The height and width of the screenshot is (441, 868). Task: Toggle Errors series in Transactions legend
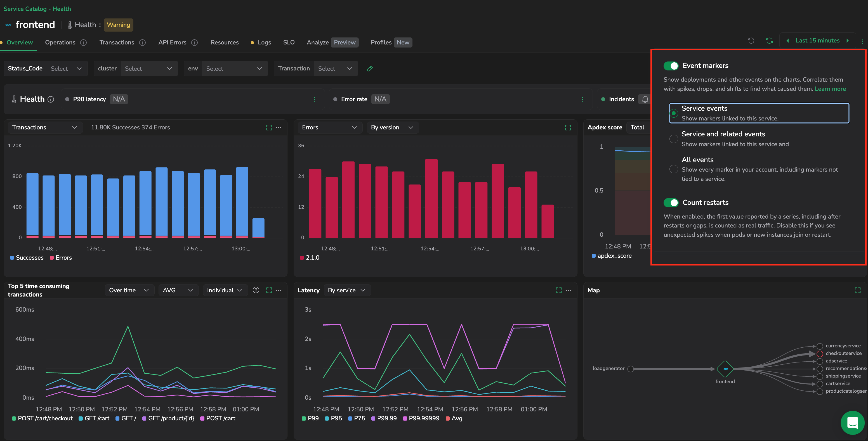(x=61, y=258)
